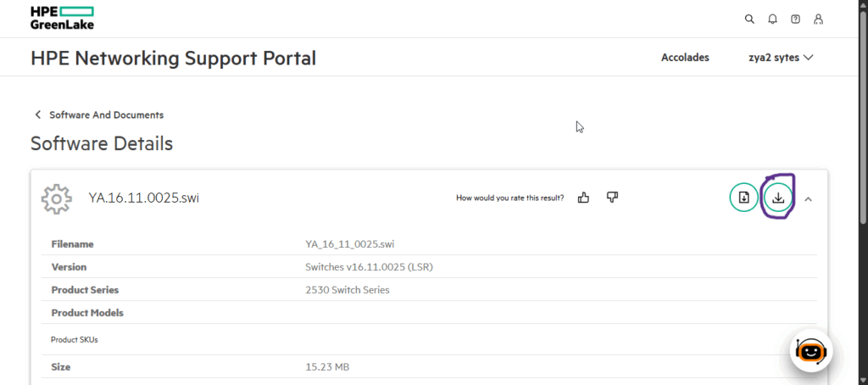Open the chatbot assistant
Screen dimensions: 868x385
pos(811,350)
